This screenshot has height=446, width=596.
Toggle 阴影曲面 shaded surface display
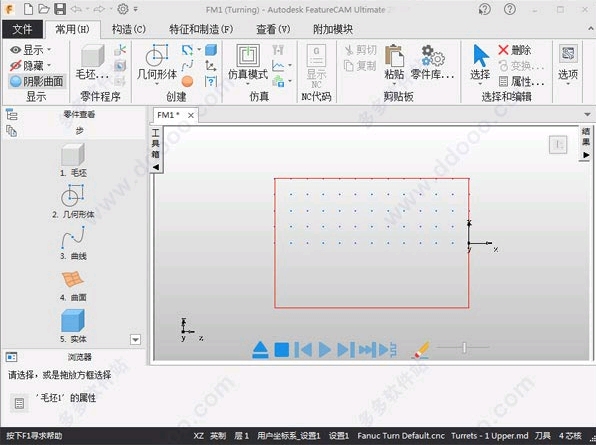[x=36, y=81]
